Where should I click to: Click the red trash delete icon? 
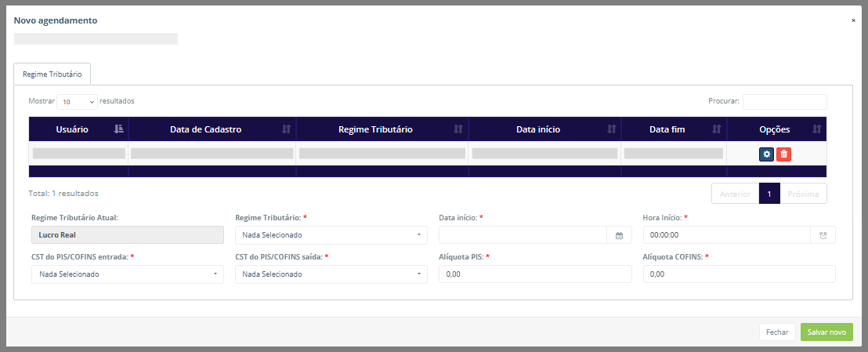pos(783,154)
